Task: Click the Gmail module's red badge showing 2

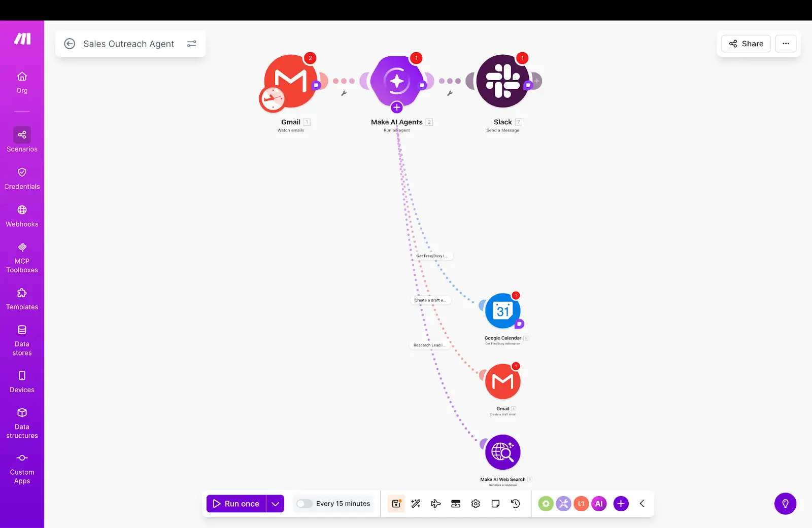Action: tap(310, 58)
